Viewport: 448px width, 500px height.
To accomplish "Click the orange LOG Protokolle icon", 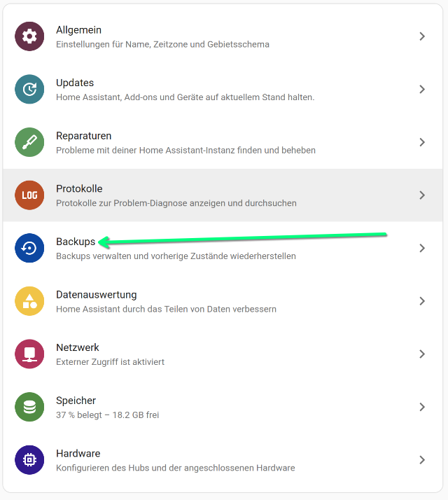I will (x=29, y=195).
